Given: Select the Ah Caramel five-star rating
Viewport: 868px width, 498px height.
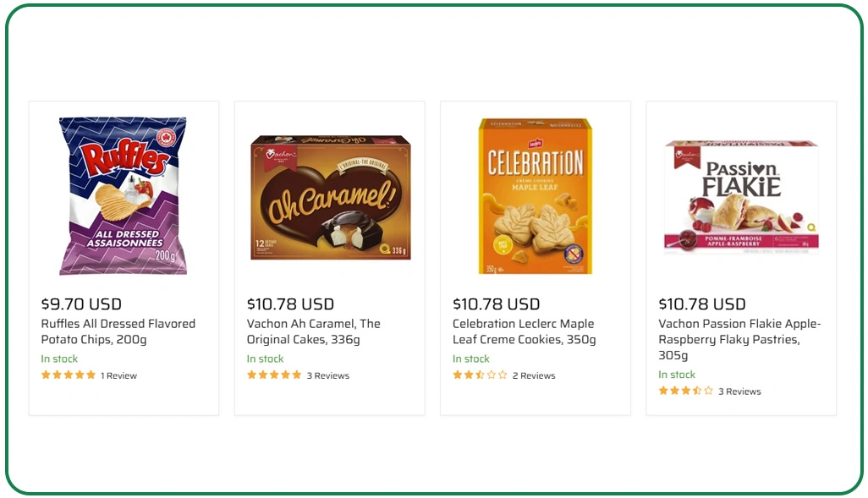Looking at the screenshot, I should tap(275, 375).
